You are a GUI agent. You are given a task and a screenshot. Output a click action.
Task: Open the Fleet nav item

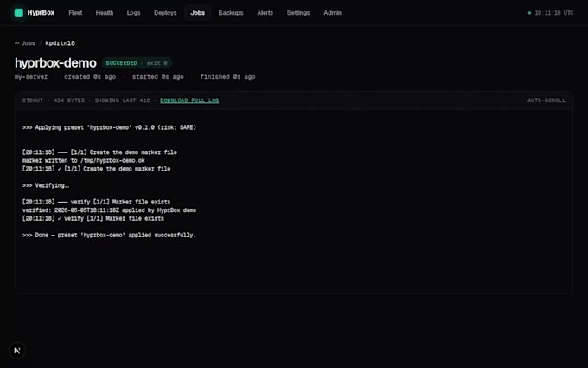(x=75, y=13)
